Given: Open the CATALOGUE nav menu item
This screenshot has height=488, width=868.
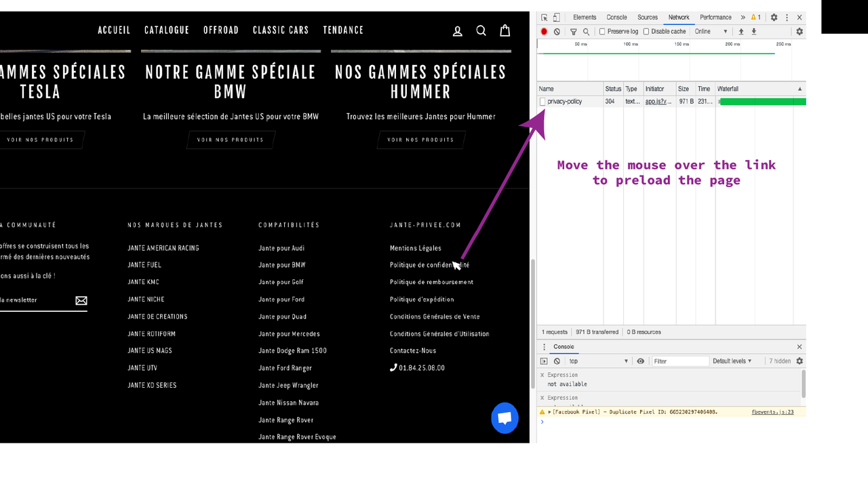Looking at the screenshot, I should pos(167,30).
